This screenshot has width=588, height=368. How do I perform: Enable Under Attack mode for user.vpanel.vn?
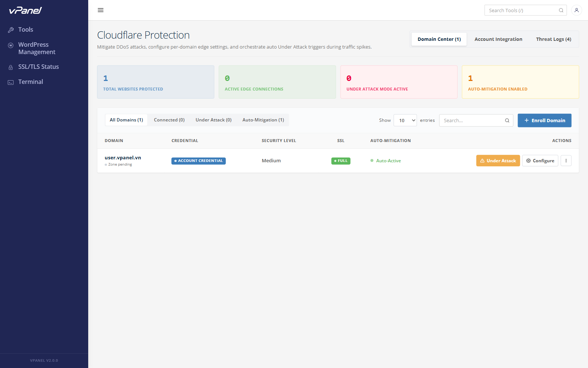pyautogui.click(x=498, y=160)
